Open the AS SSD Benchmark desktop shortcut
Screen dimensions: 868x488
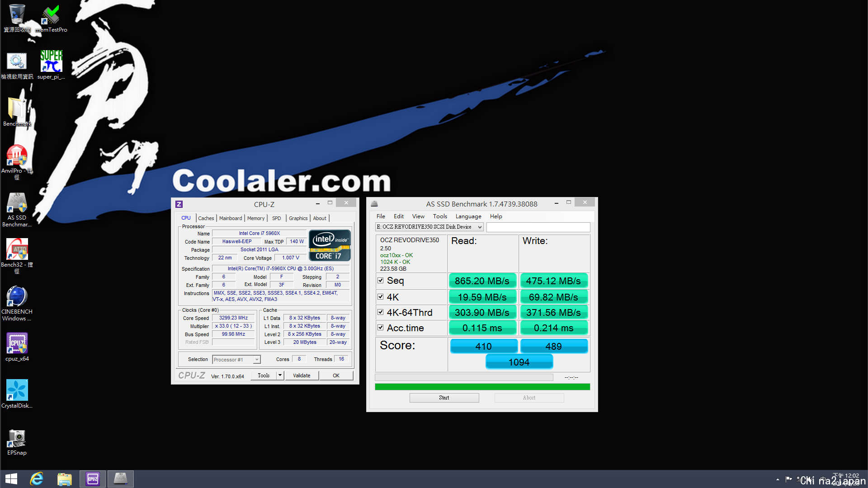pyautogui.click(x=17, y=209)
